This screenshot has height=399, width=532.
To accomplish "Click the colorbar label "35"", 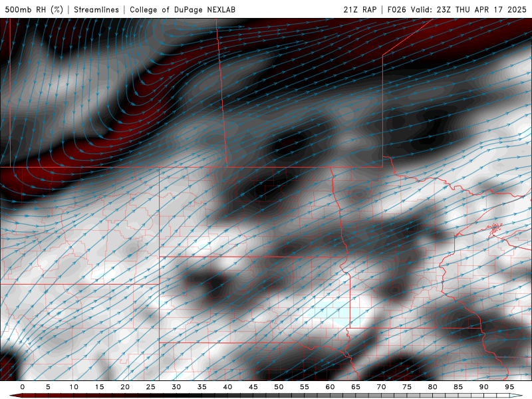I will click(x=202, y=387).
